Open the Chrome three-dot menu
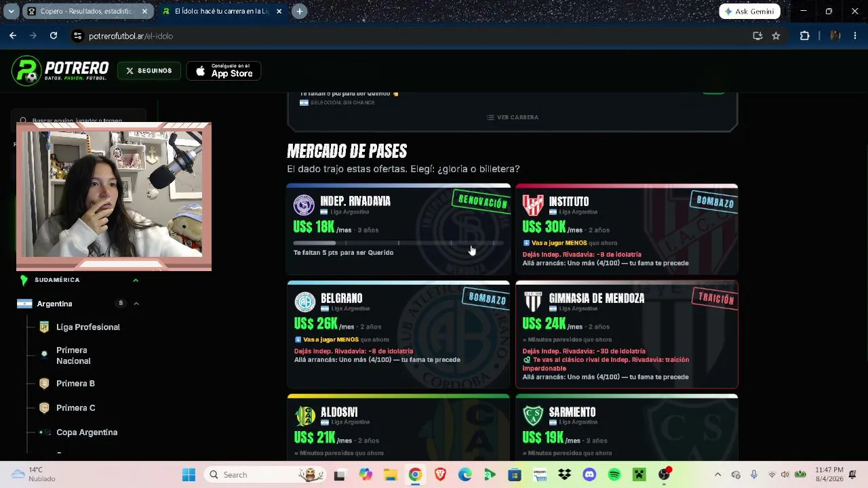Image resolution: width=868 pixels, height=488 pixels. [x=855, y=36]
